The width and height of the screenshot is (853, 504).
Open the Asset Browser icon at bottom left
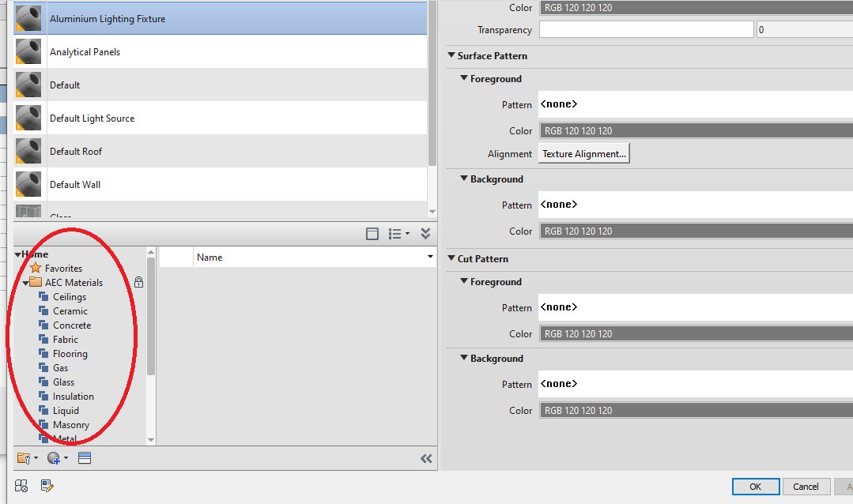(x=21, y=486)
